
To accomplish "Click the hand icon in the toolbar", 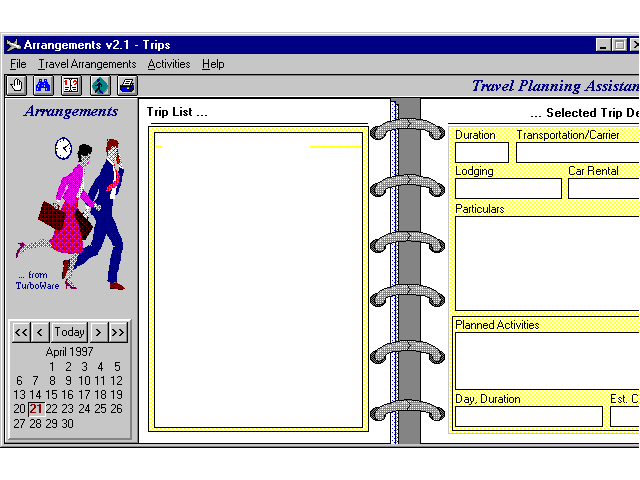I will click(17, 86).
